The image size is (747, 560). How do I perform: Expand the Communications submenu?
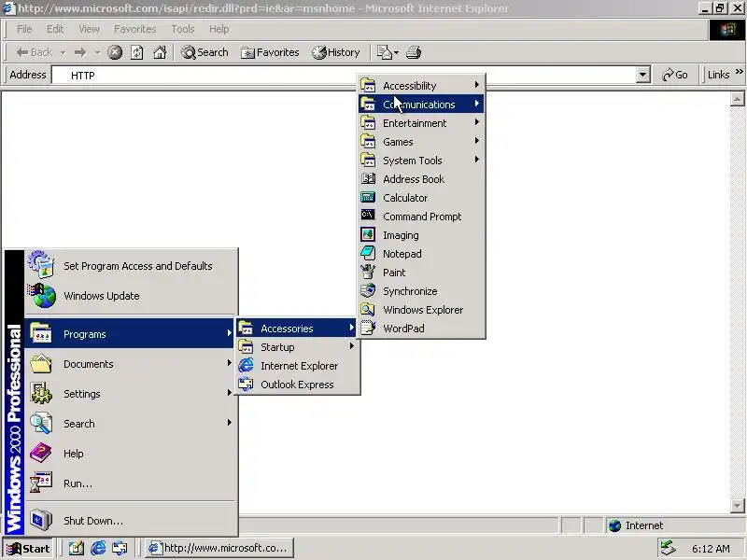pyautogui.click(x=422, y=105)
